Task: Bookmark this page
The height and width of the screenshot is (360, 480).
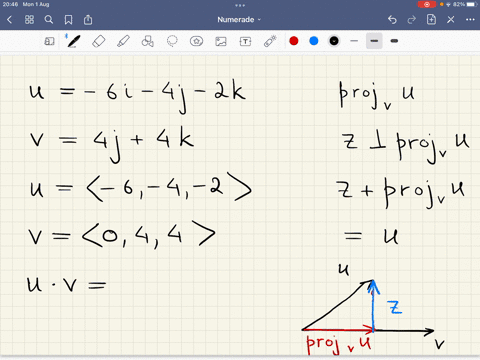Action: (68, 20)
